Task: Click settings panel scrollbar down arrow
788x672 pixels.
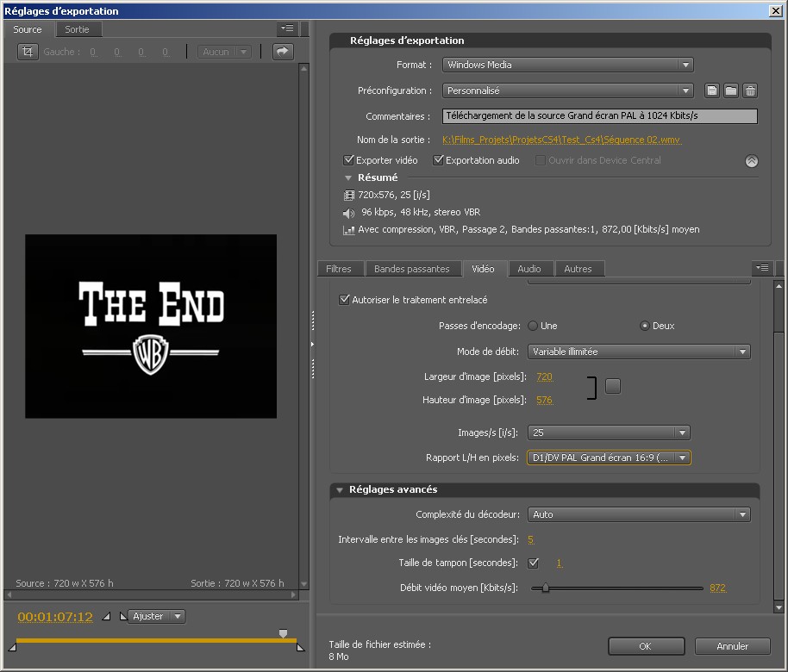Action: click(x=779, y=608)
